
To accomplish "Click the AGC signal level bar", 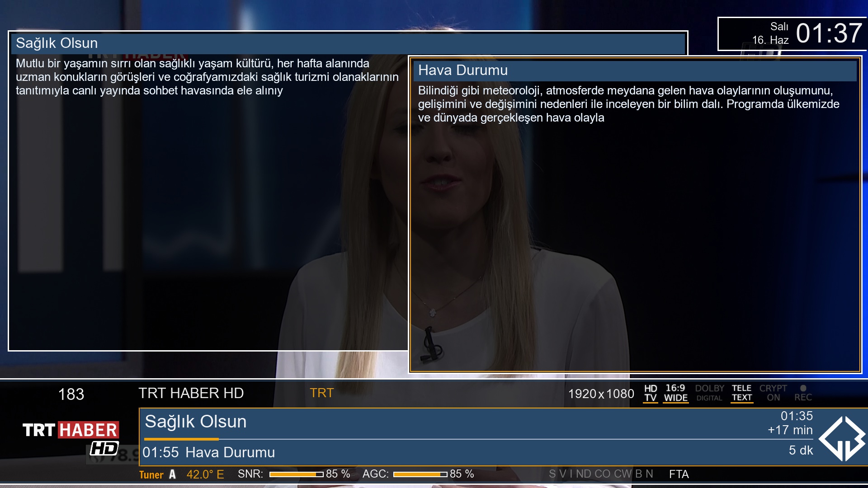I will pos(420,474).
